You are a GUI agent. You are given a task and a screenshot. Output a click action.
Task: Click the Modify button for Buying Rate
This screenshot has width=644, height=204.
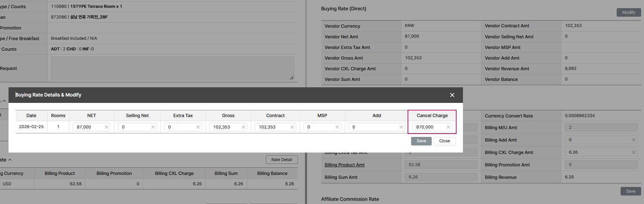pyautogui.click(x=628, y=12)
